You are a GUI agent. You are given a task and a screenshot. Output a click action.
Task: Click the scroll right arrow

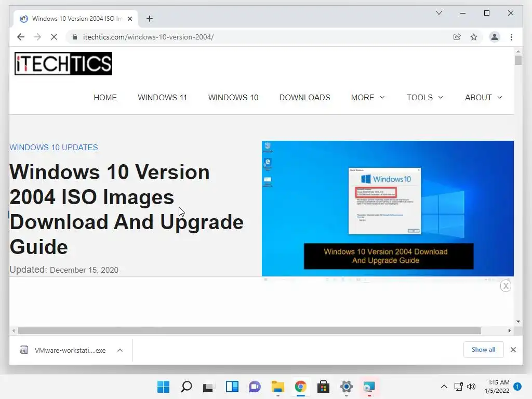coord(509,330)
